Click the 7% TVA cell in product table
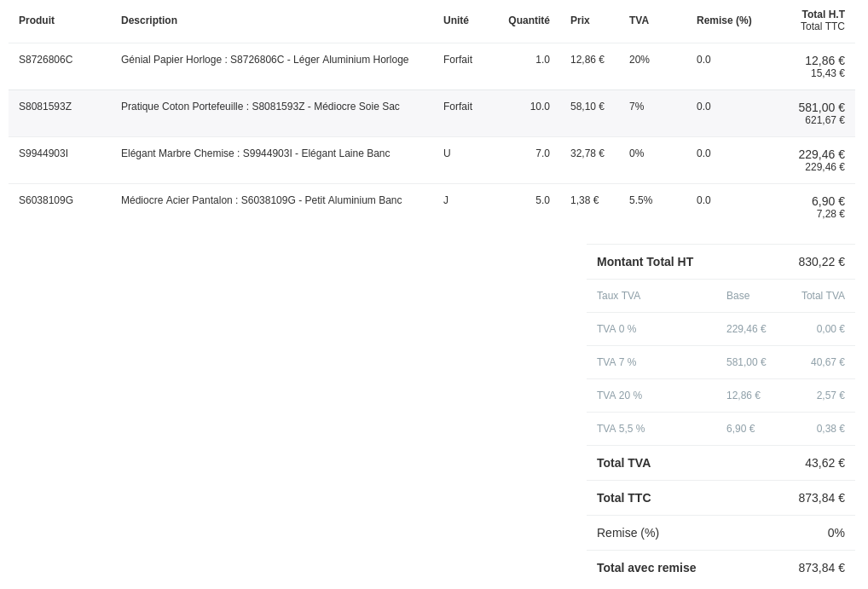 (x=636, y=107)
